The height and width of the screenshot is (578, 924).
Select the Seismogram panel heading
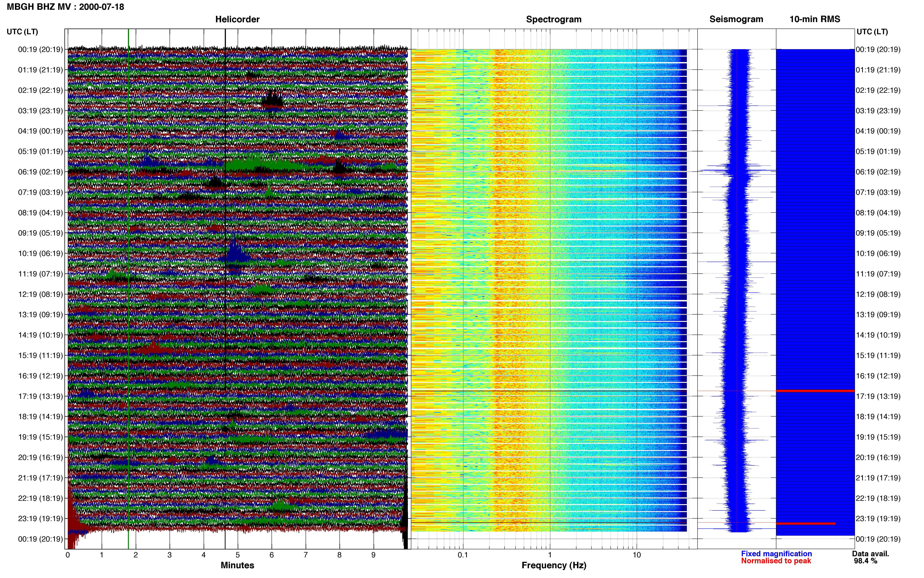coord(736,19)
